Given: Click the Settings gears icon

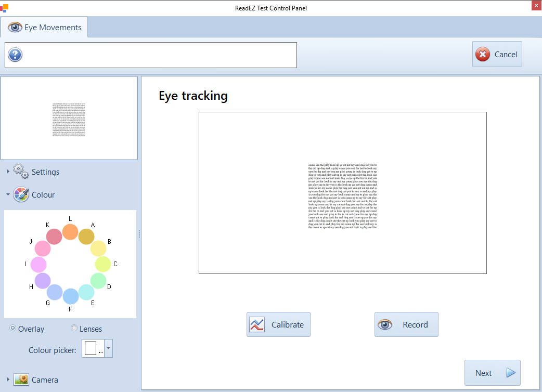Looking at the screenshot, I should point(21,172).
